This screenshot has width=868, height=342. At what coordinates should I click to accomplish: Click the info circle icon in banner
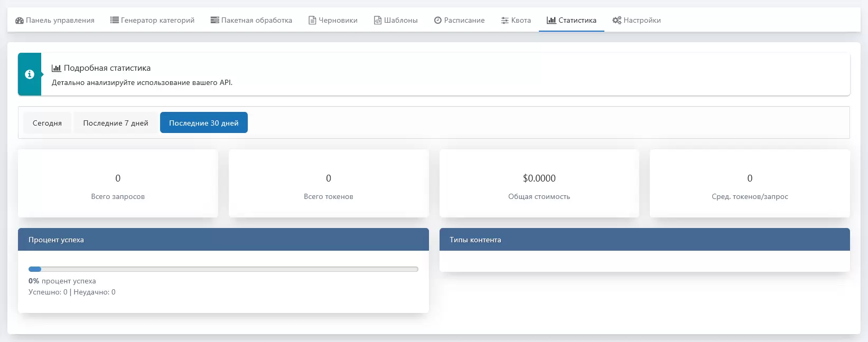(x=30, y=74)
